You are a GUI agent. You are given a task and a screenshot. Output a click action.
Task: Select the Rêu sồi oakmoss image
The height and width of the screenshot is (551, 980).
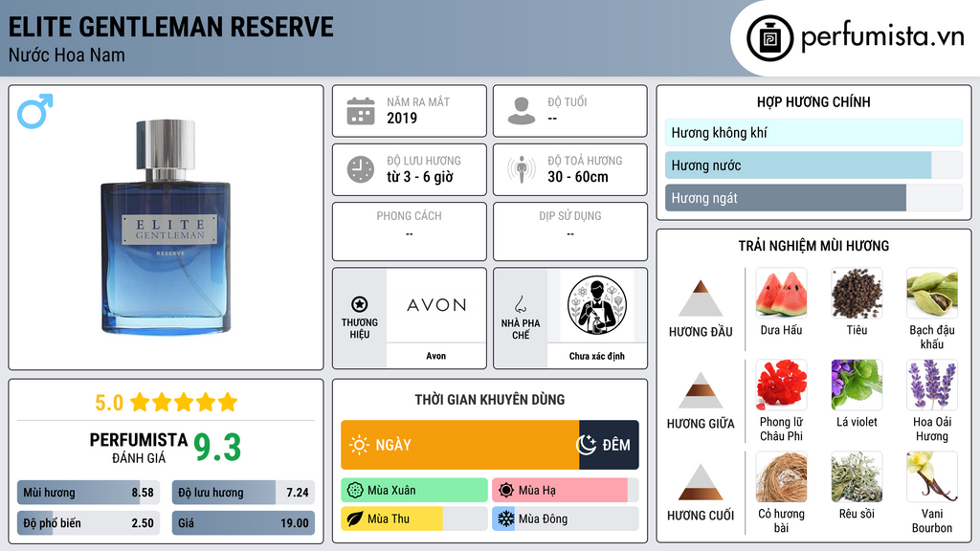coord(857,476)
